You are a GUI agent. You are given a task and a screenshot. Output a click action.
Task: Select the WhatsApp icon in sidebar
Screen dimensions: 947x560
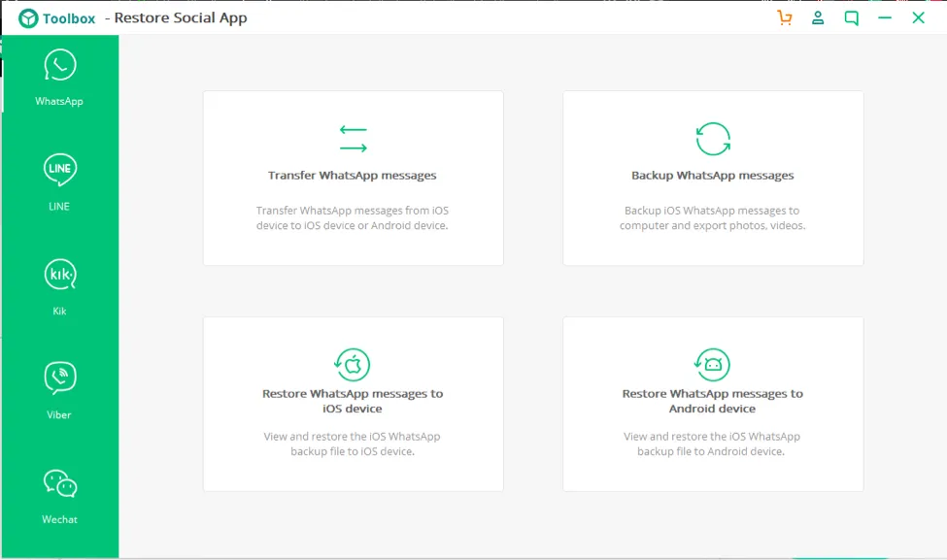click(x=59, y=66)
